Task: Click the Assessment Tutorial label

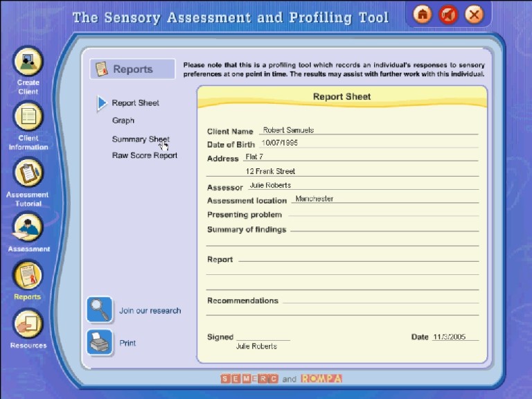Action: [28, 199]
